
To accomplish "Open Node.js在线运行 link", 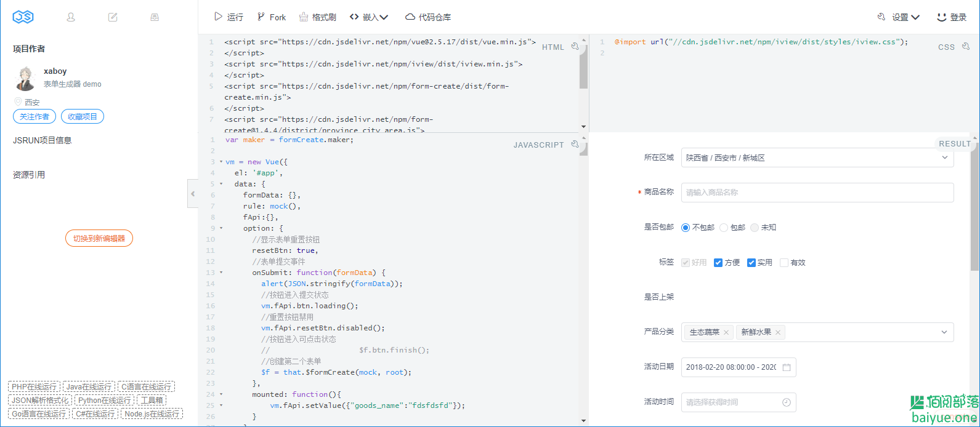I will pyautogui.click(x=152, y=414).
